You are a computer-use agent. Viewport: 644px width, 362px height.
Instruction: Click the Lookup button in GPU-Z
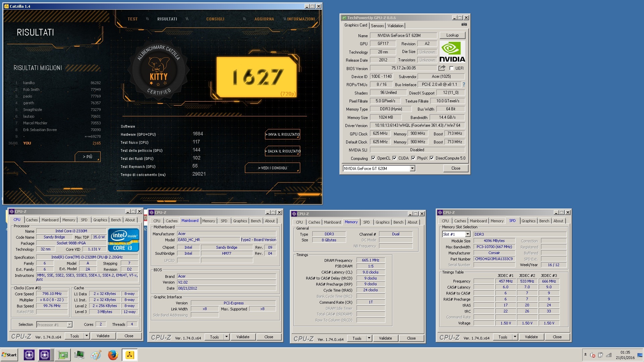point(452,35)
